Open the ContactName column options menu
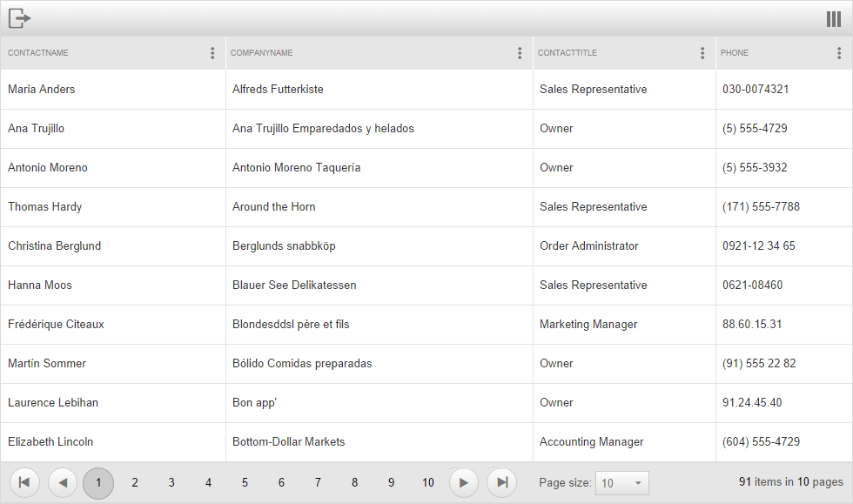The image size is (853, 504). 212,53
